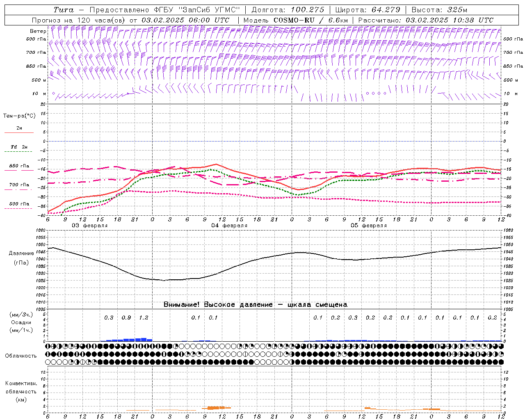
Task: Click the longitude value "Долгота: 100.275"
Action: click(x=288, y=10)
